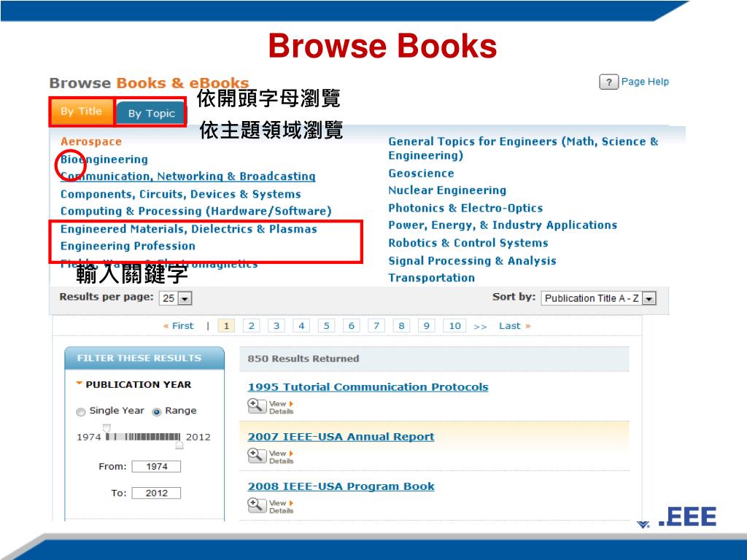Viewport: 747px width, 560px height.
Task: Click the upper year range slider handle at 1974
Action: pos(107,427)
